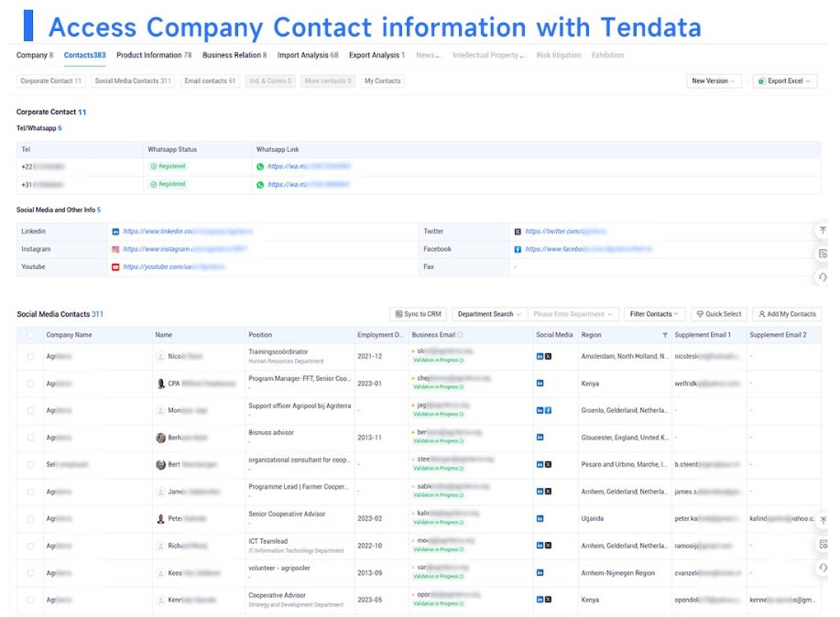The width and height of the screenshot is (840, 617).
Task: Switch to the Contacts383 tab
Action: click(84, 55)
